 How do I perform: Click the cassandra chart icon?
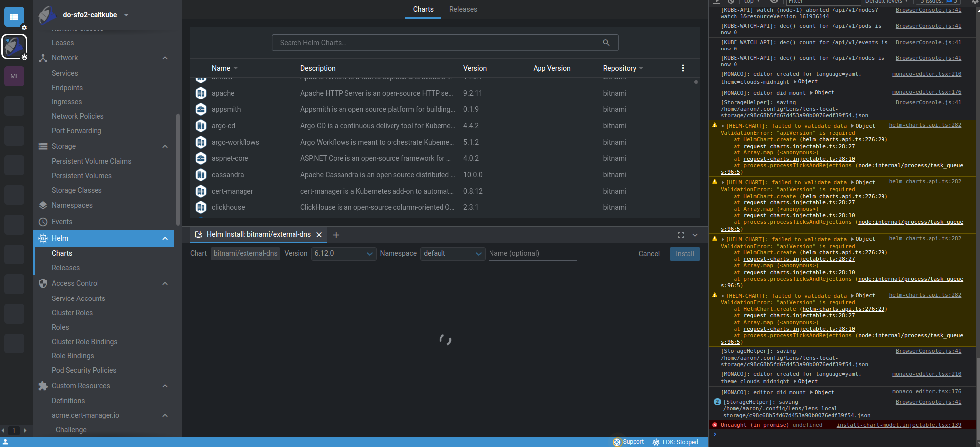(201, 175)
